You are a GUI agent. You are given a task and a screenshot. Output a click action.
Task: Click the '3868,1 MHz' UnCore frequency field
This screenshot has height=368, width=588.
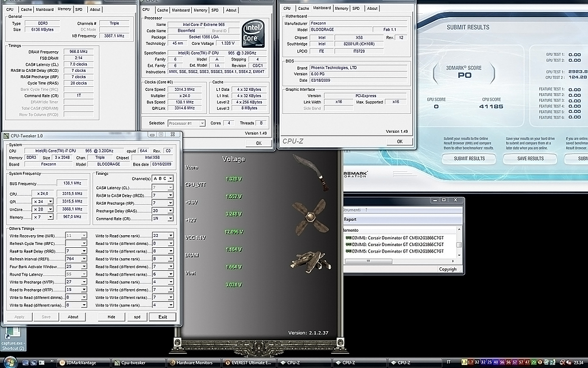[x=72, y=209]
